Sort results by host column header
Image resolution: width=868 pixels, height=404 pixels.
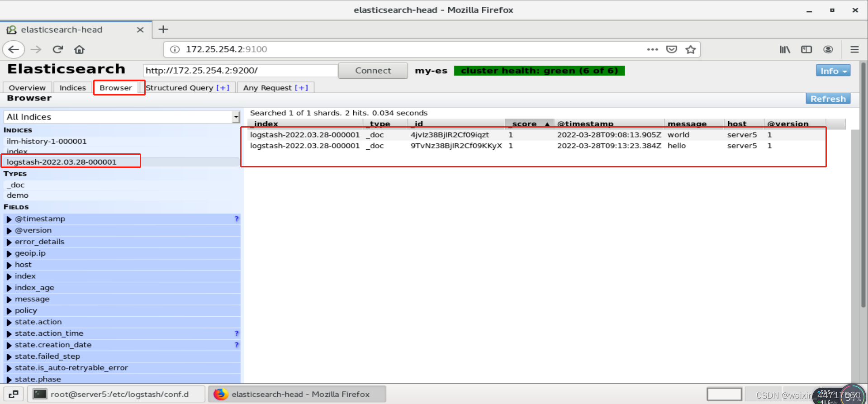pos(744,124)
